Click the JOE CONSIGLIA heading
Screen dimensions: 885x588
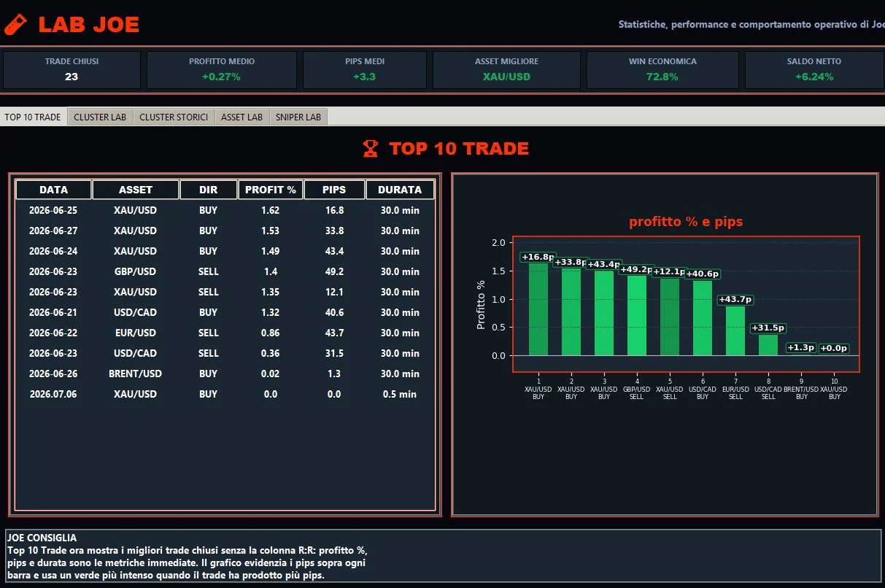[x=42, y=538]
